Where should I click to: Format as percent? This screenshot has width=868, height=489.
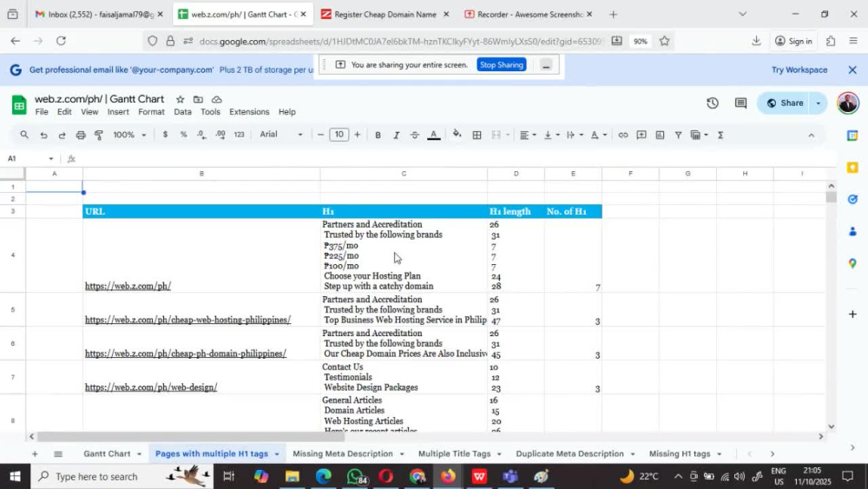183,135
